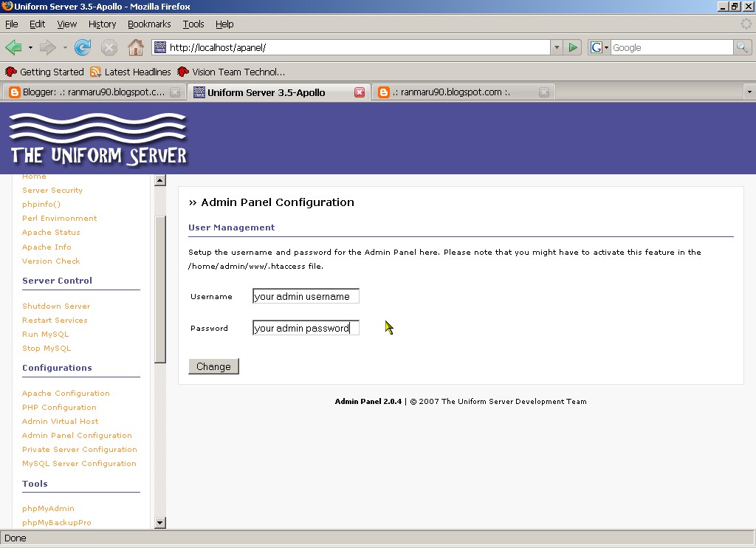Image resolution: width=756 pixels, height=548 pixels.
Task: Click the Google search box
Action: coord(672,47)
